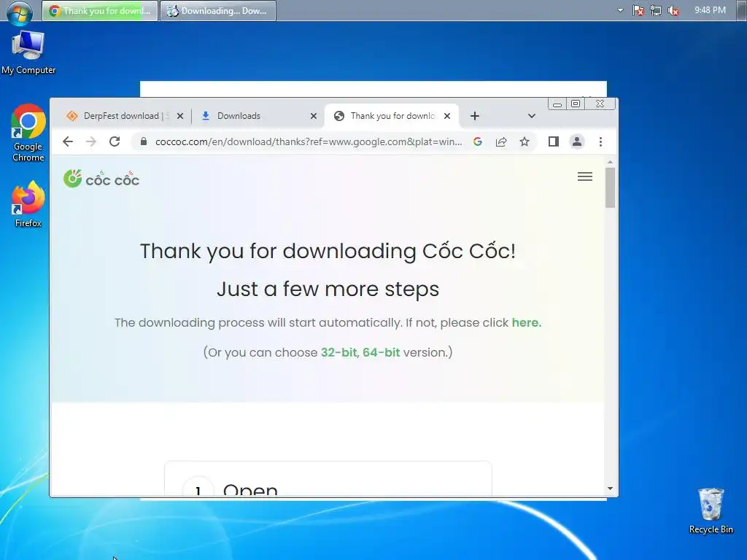Select the 'Downloading...' taskbar button
747x560 pixels.
click(217, 10)
